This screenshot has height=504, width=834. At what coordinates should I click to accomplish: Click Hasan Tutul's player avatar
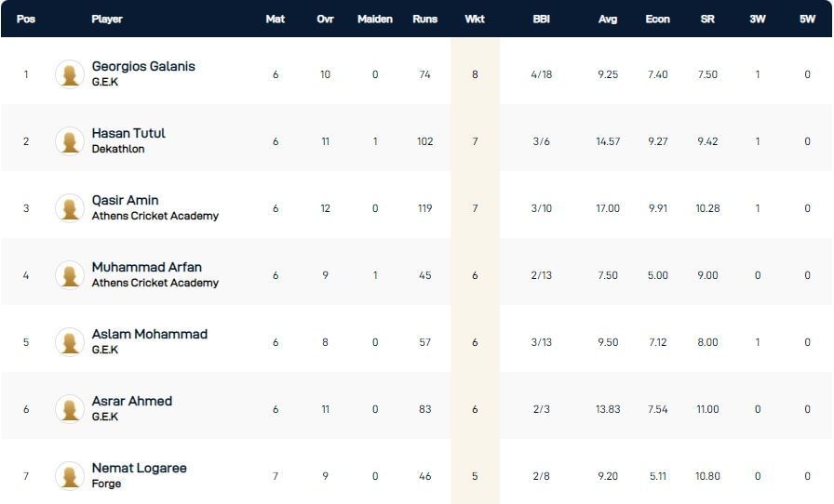(70, 141)
